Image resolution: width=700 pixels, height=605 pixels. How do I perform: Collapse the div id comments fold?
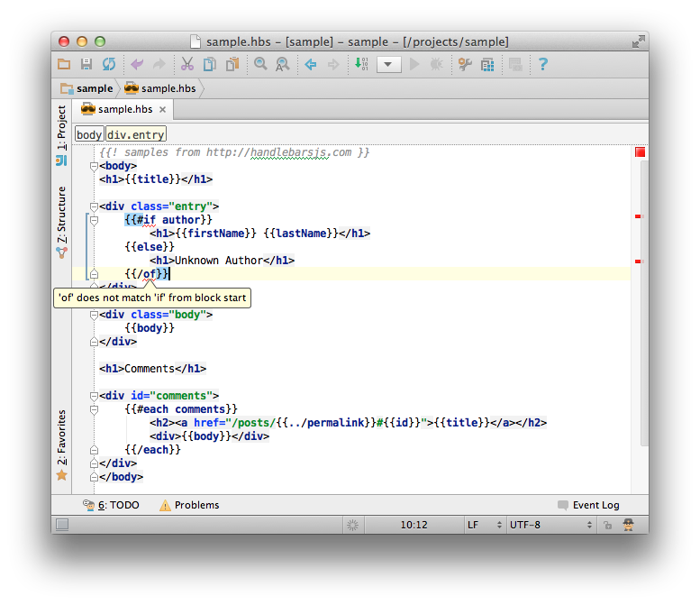click(x=94, y=396)
